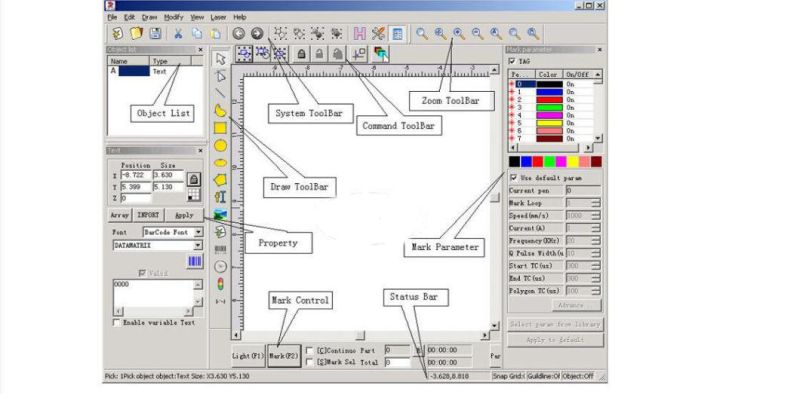Click the X position input field
Screen dimensions: 800x394
pyautogui.click(x=136, y=175)
